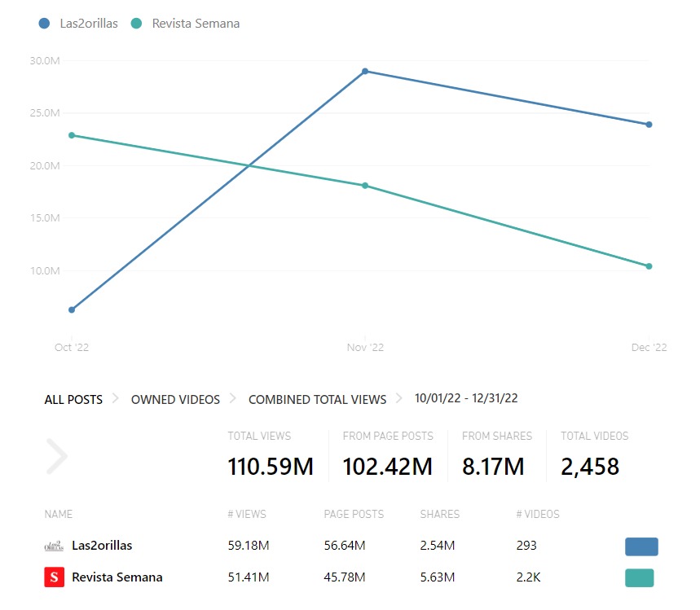Screen dimensions: 700x610
Task: Open COMBINED TOTAL VIEWS metric dropdown
Action: (x=317, y=399)
